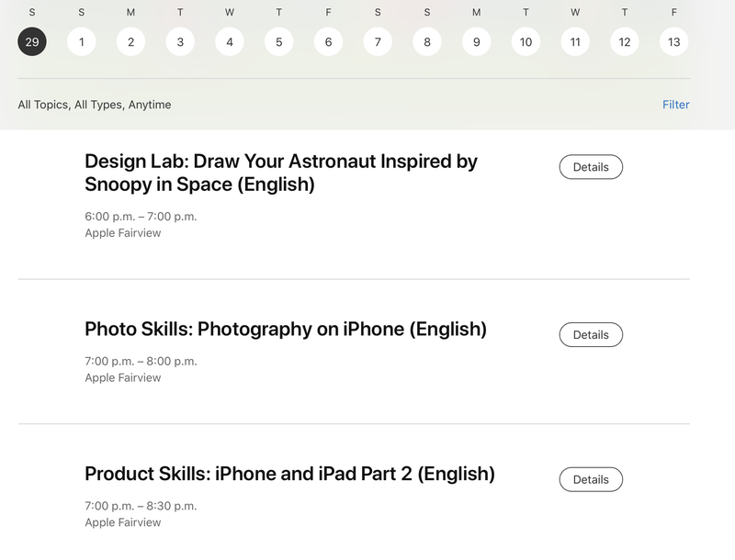Select Wednesday date 11
Viewport: 735px width, 560px height.
[575, 41]
